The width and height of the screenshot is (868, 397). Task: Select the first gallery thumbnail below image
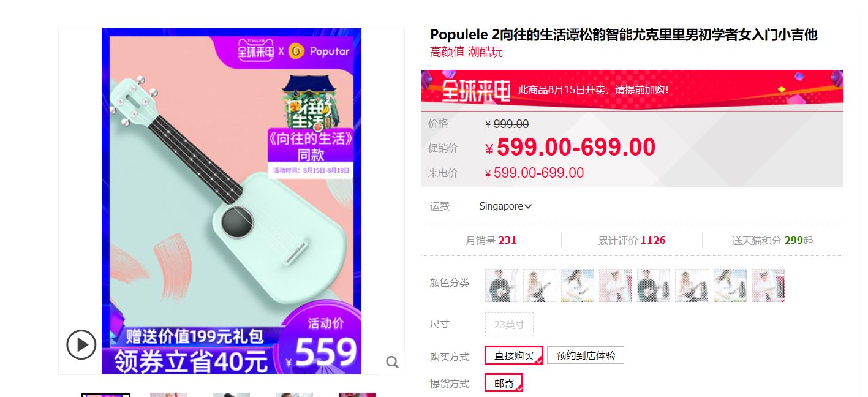pyautogui.click(x=105, y=395)
